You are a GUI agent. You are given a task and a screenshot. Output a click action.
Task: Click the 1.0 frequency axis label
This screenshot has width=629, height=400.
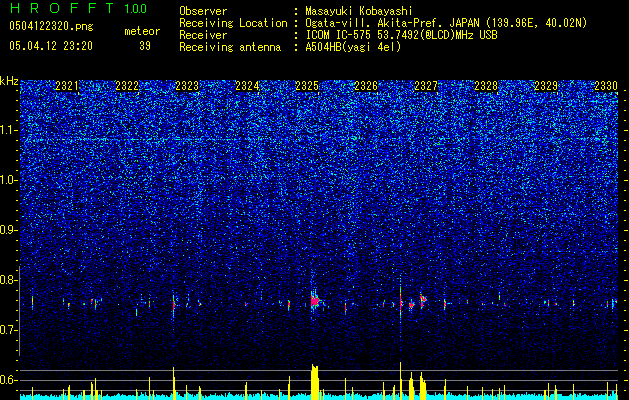tap(9, 180)
